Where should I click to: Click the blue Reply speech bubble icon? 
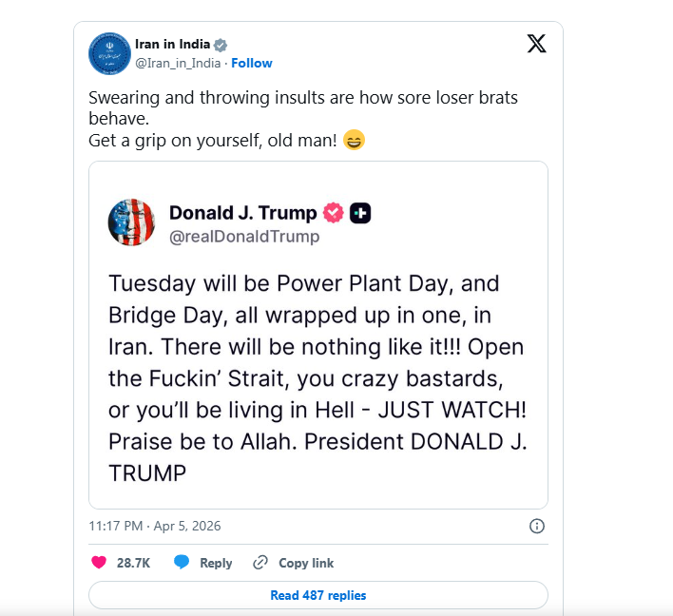pyautogui.click(x=183, y=563)
